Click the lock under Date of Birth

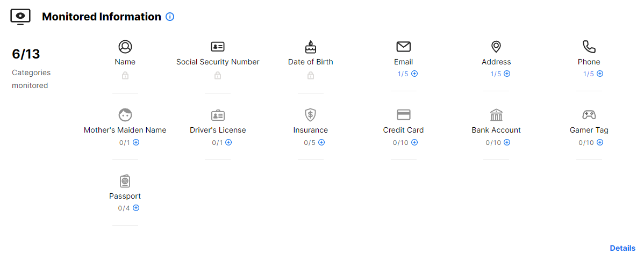pyautogui.click(x=311, y=76)
